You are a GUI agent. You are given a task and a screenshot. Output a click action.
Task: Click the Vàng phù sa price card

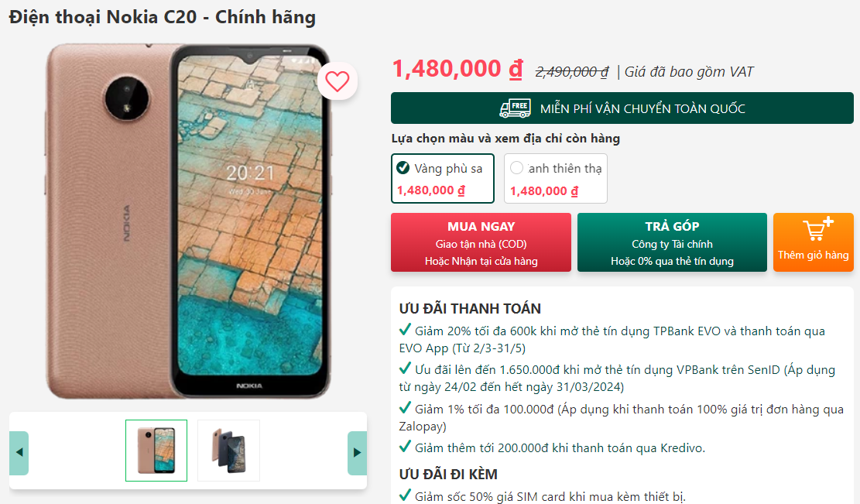pos(443,178)
